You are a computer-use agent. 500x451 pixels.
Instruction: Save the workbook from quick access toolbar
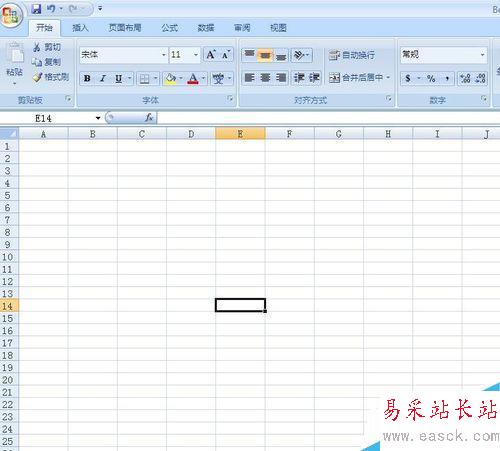pos(36,9)
